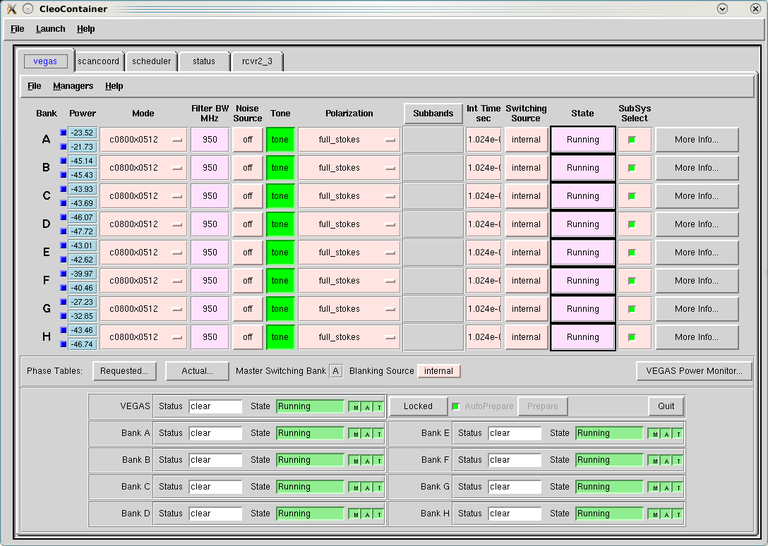Click the Filter BW field for Bank A
Screen dimensions: 768x546
pyautogui.click(x=210, y=140)
